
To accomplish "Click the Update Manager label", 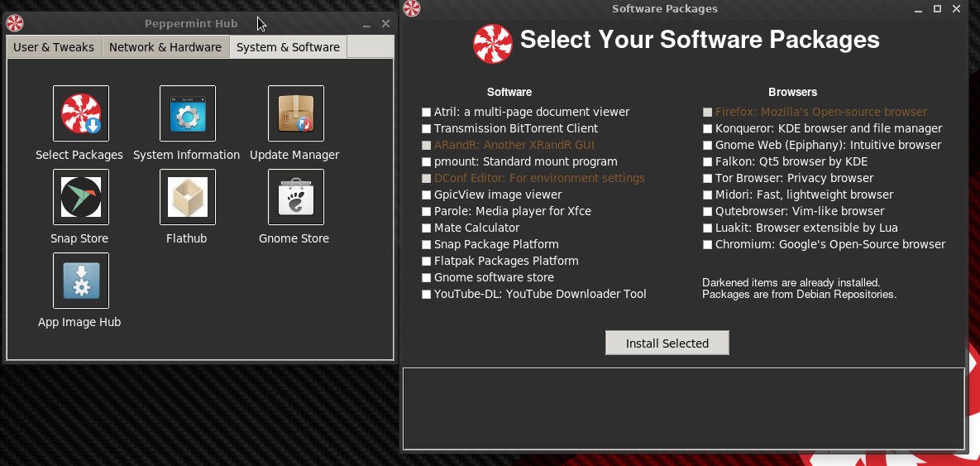I will 294,155.
